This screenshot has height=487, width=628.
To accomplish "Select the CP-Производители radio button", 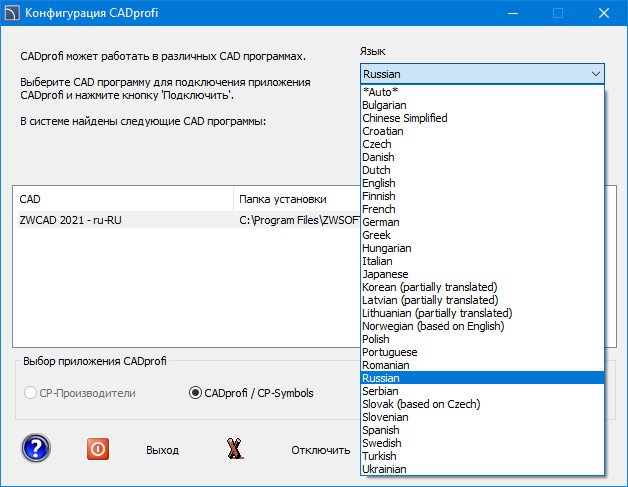I will pyautogui.click(x=34, y=393).
